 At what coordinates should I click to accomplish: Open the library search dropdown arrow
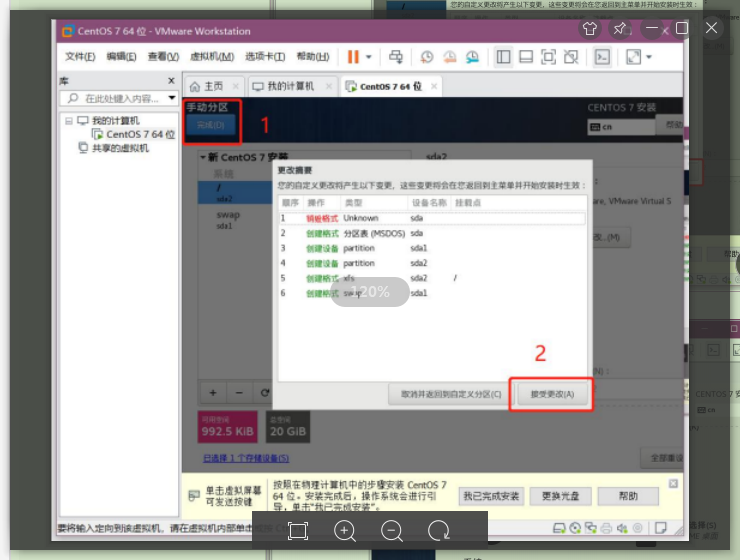[172, 98]
